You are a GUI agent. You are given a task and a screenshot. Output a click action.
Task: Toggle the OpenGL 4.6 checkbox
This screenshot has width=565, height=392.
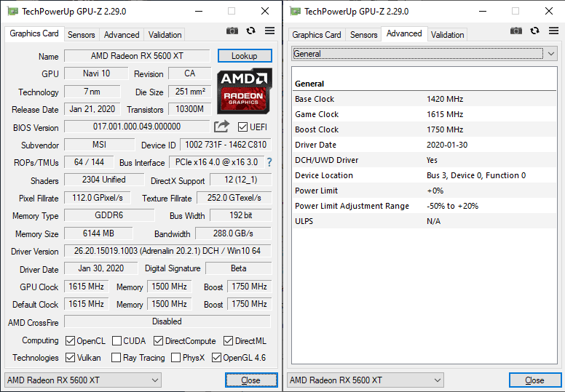[x=216, y=358]
